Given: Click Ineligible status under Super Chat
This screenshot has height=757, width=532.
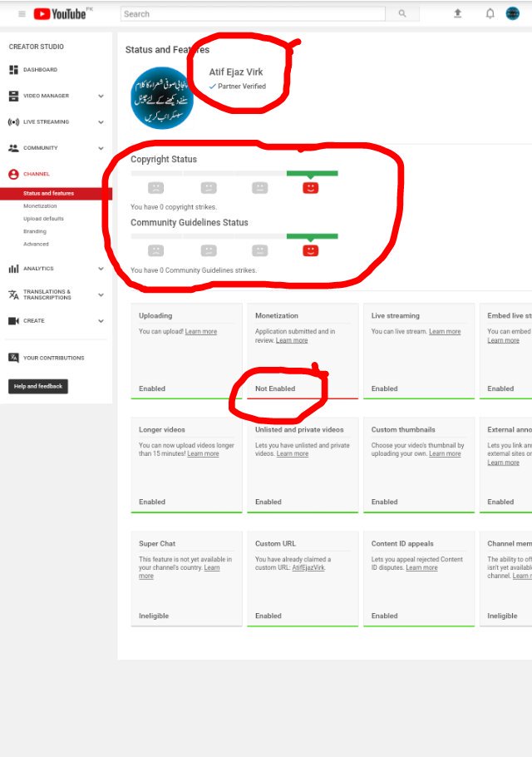Looking at the screenshot, I should (154, 616).
